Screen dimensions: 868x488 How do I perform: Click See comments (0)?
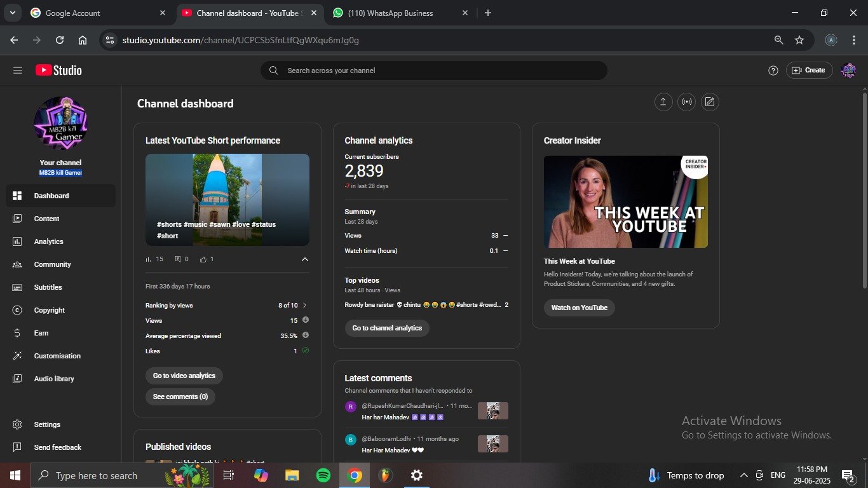click(x=180, y=396)
